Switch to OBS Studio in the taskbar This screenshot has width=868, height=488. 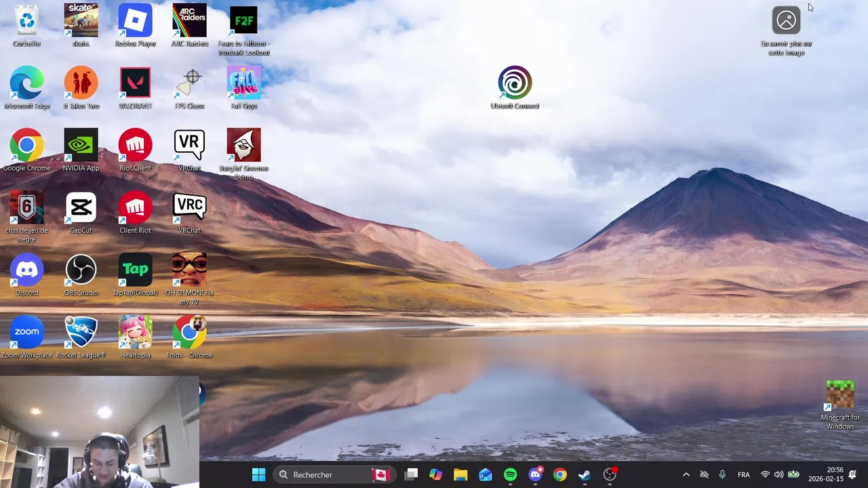click(610, 474)
